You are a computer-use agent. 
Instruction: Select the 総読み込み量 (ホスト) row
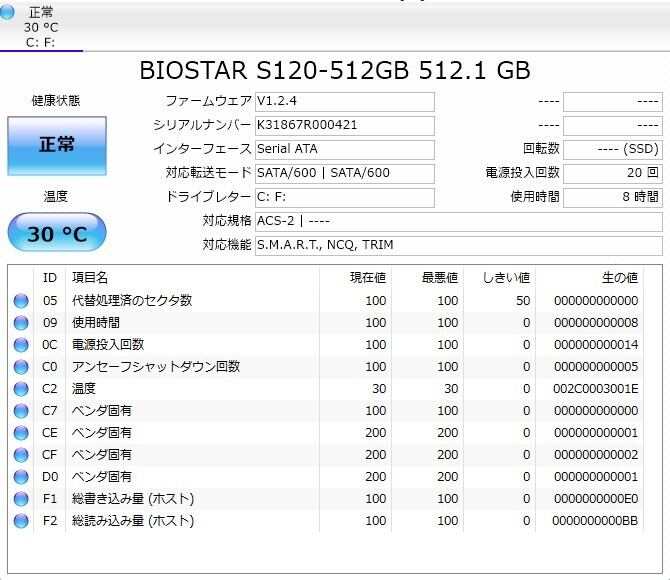click(326, 521)
